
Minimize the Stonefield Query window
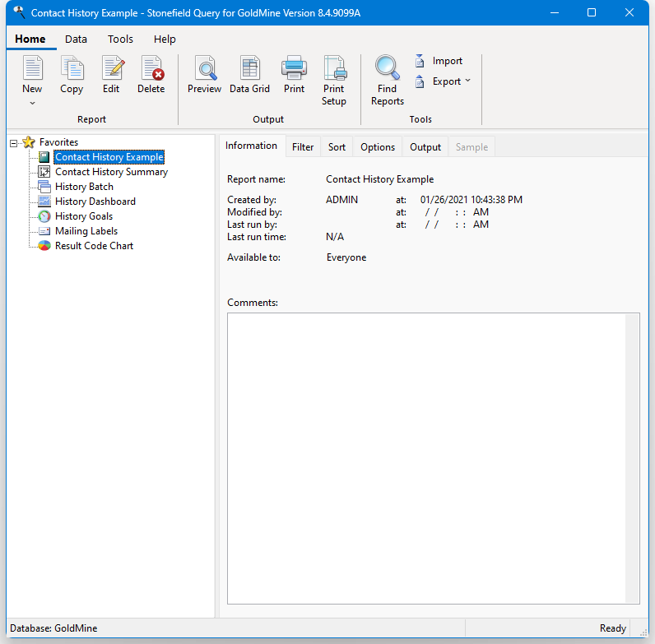click(555, 12)
